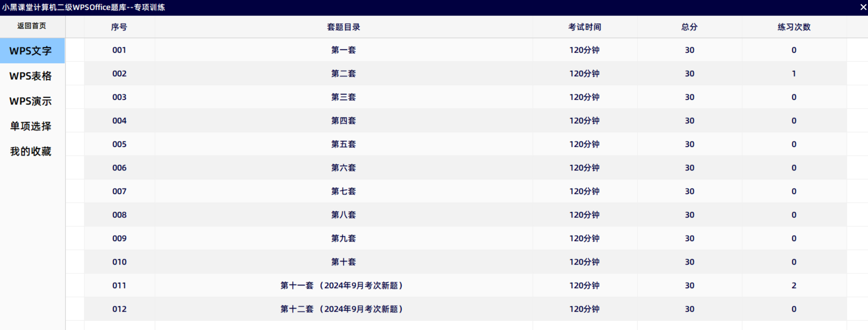
Task: Click sequence number 011
Action: pyautogui.click(x=119, y=285)
